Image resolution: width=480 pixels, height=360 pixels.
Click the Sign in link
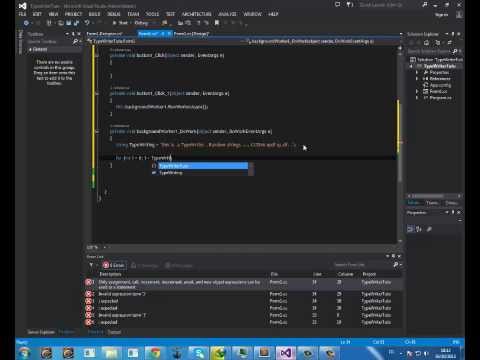441,14
